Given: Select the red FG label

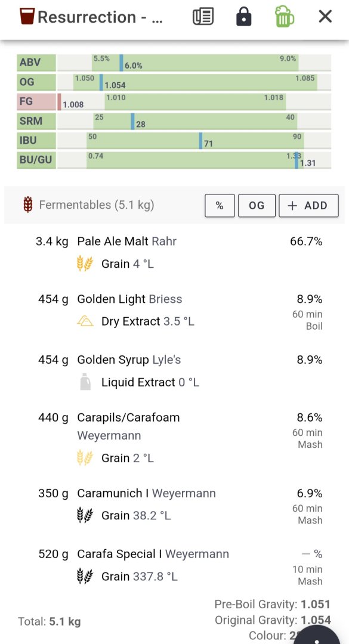Looking at the screenshot, I should (x=36, y=101).
